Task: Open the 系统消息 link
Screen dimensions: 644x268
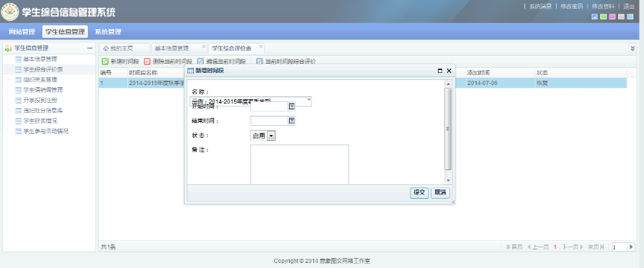Action: point(540,6)
